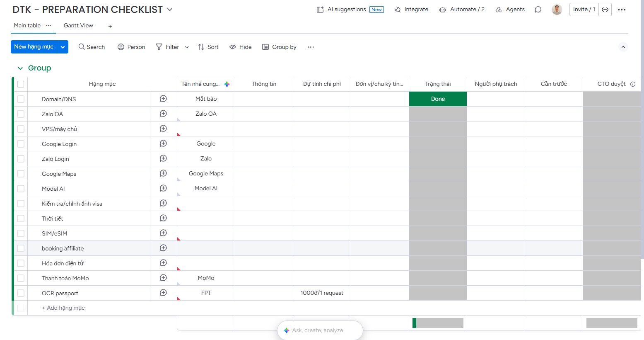Screen dimensions: 644x340
Task: Open Automate robot icon
Action: 443,10
